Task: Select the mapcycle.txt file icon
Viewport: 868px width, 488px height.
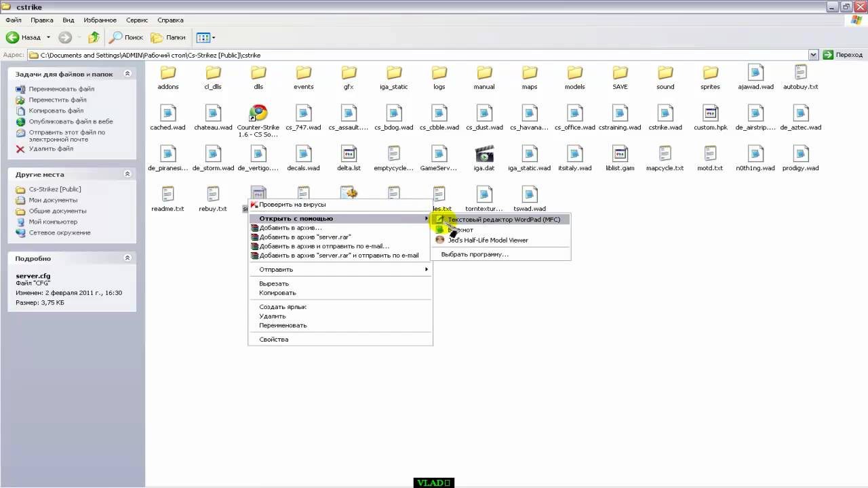Action: (x=665, y=154)
